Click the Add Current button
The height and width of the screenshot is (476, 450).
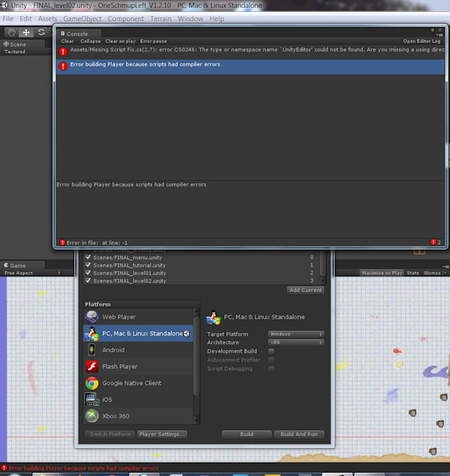[x=306, y=290]
